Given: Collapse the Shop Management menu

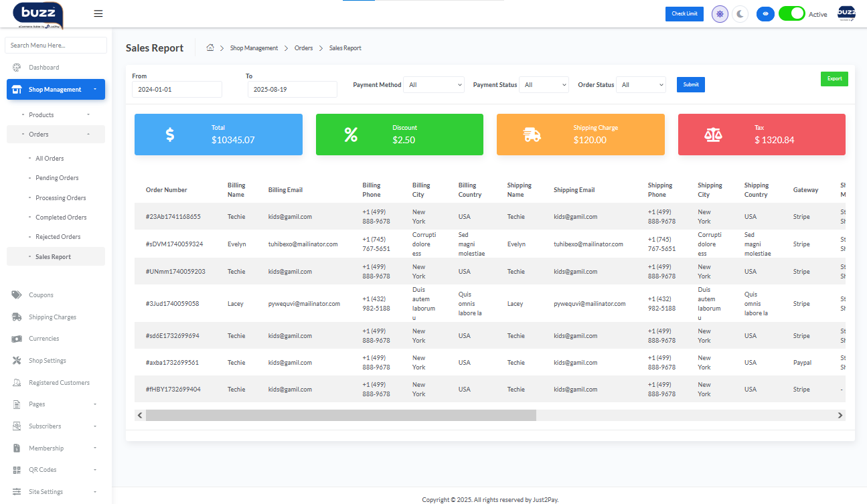Looking at the screenshot, I should [x=56, y=90].
